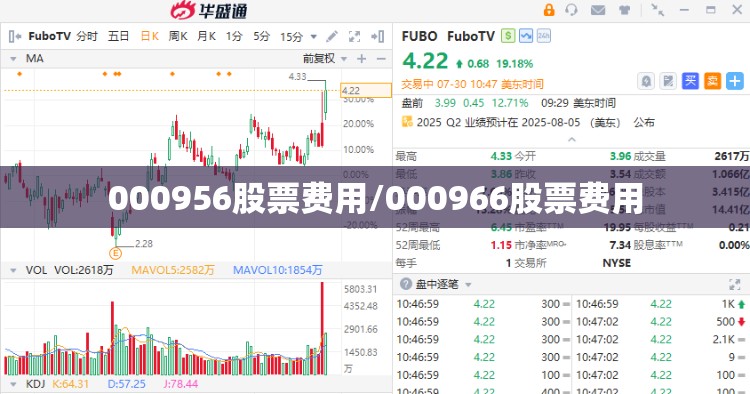
Task: Switch to 5分 five-minute chart
Action: (262, 36)
